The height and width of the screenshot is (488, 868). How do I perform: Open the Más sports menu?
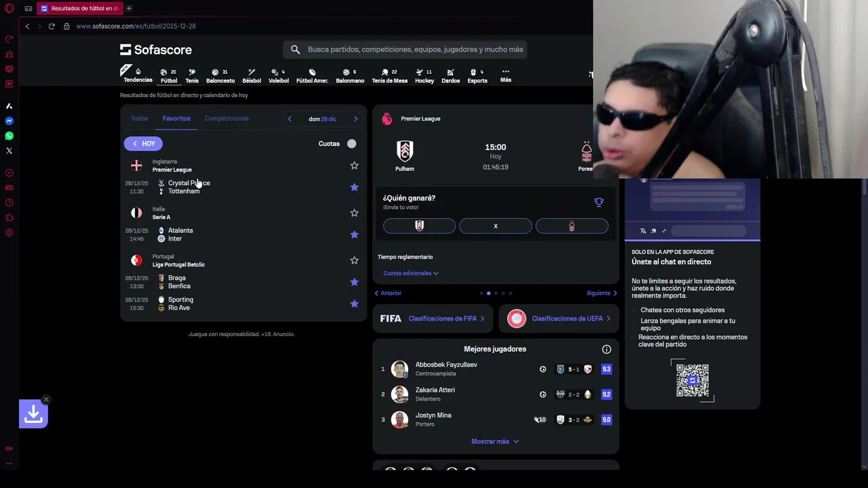pyautogui.click(x=505, y=75)
